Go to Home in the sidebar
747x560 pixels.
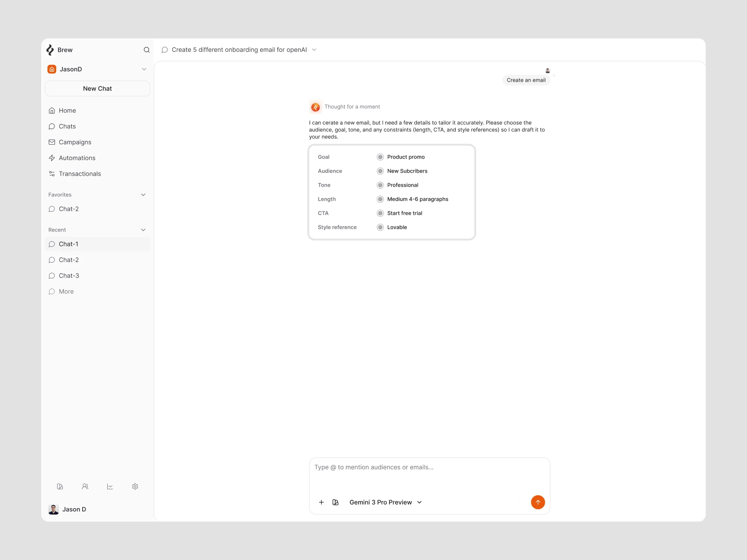point(98,111)
